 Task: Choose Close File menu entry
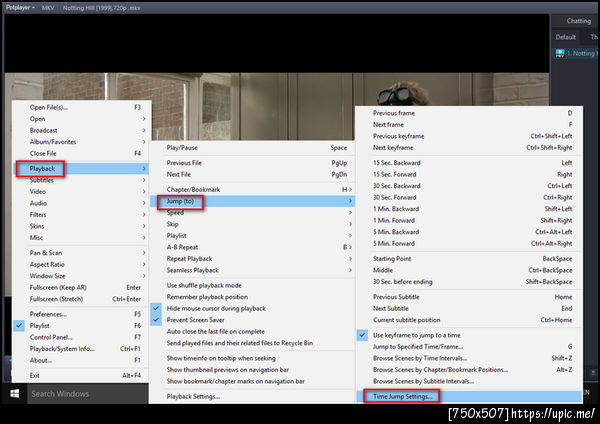click(82, 153)
